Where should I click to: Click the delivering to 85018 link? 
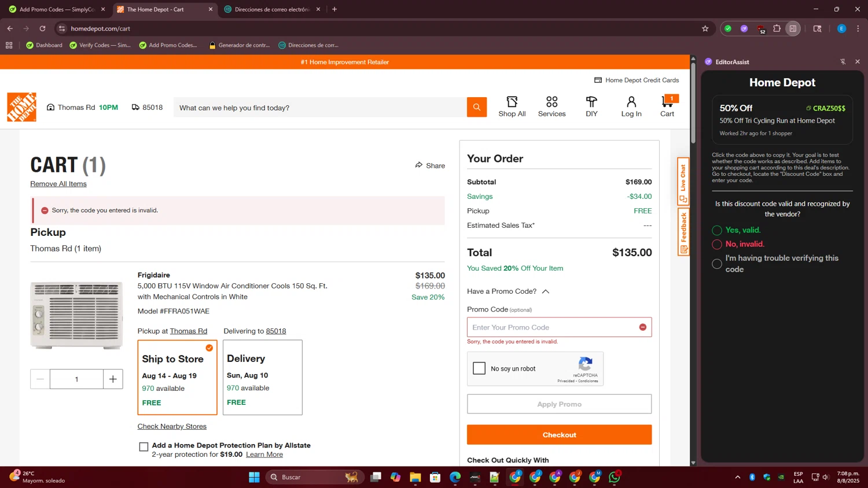pyautogui.click(x=276, y=331)
